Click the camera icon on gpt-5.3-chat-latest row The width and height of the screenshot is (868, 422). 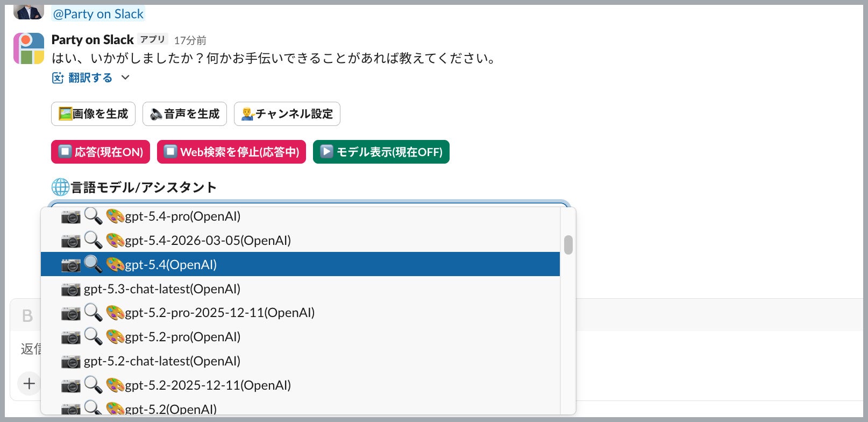pos(70,289)
